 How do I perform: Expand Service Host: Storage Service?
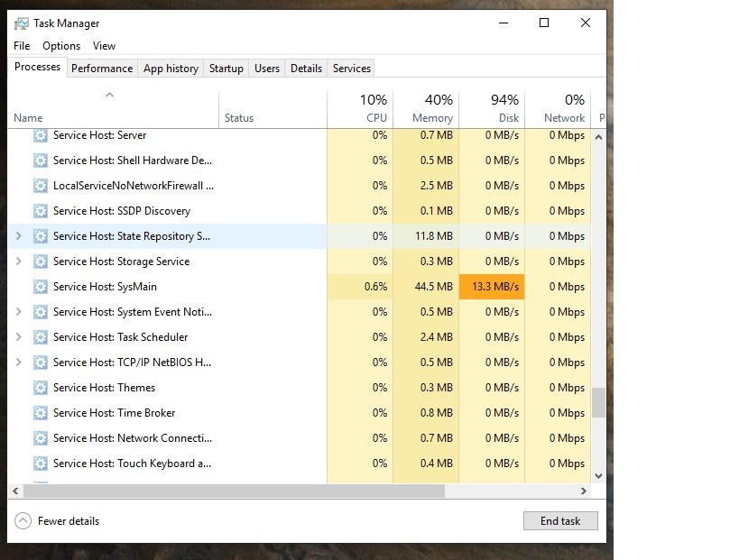click(x=18, y=262)
